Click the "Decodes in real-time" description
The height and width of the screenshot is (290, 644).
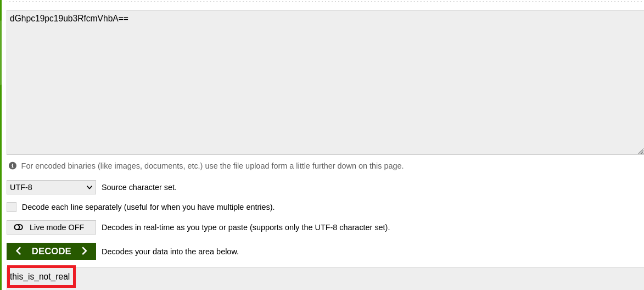[x=245, y=227]
